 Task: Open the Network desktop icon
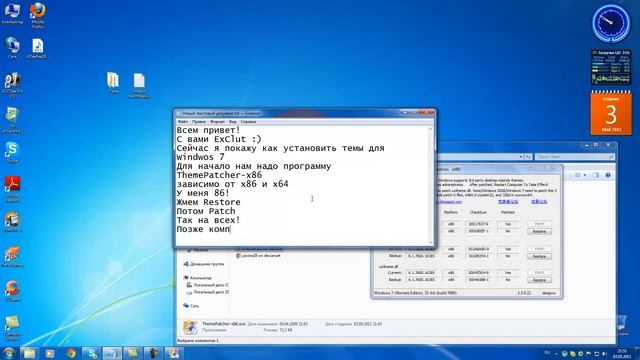tap(12, 48)
